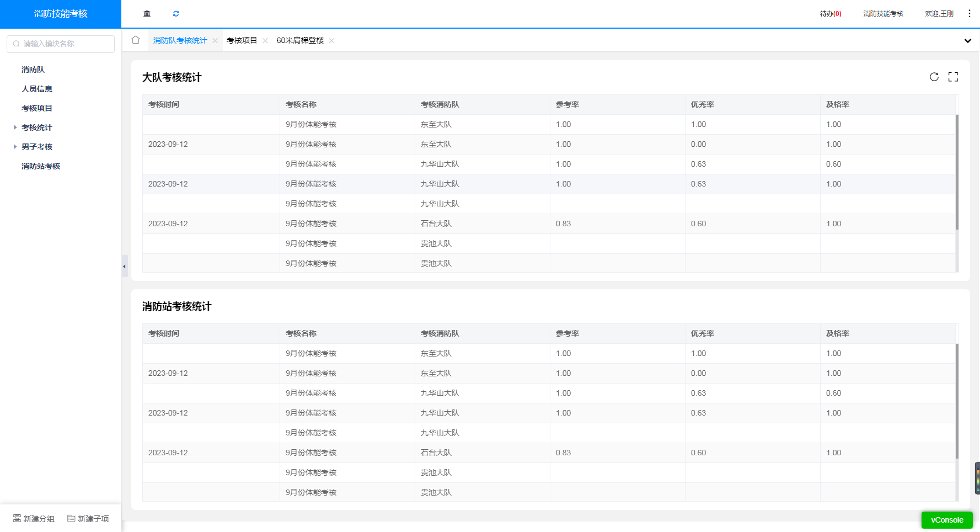The height and width of the screenshot is (532, 980).
Task: Close the 考核项目 tab
Action: pos(265,41)
